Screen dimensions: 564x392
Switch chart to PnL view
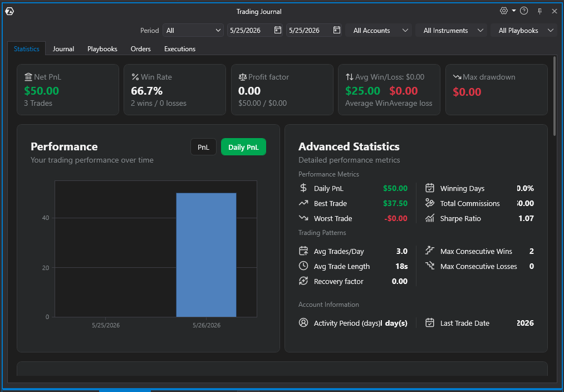[x=203, y=147]
